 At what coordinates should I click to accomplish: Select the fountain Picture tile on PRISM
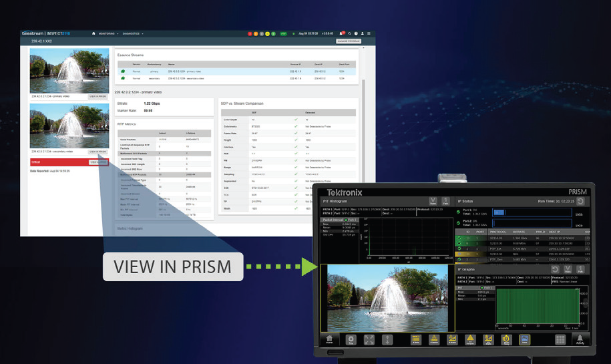[388, 298]
